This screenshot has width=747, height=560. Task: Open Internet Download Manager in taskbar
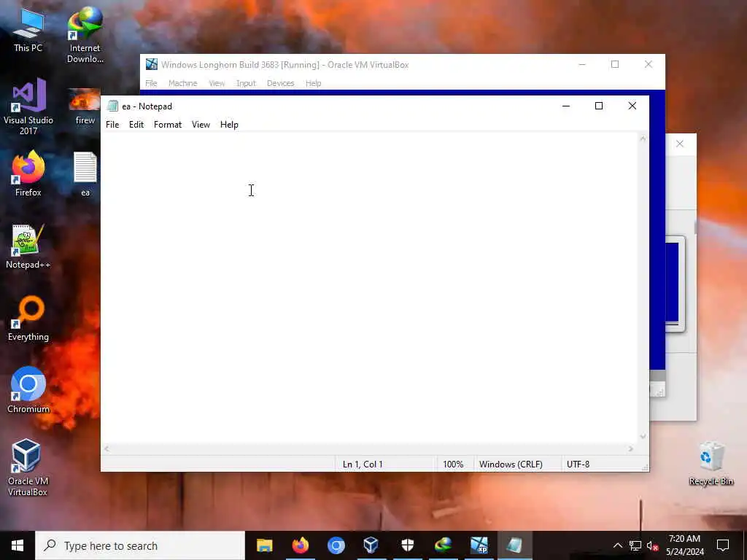443,545
